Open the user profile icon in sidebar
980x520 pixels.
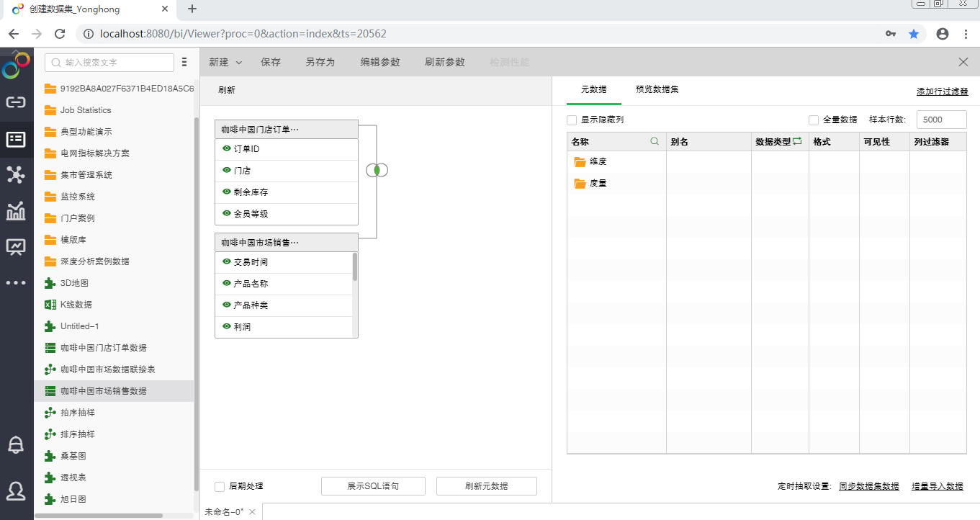(16, 490)
